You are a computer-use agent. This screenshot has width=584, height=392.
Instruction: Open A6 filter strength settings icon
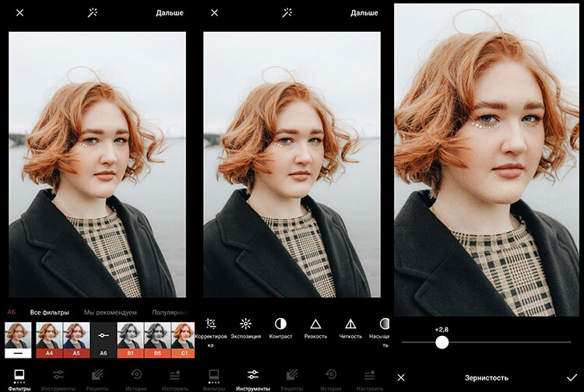(104, 335)
